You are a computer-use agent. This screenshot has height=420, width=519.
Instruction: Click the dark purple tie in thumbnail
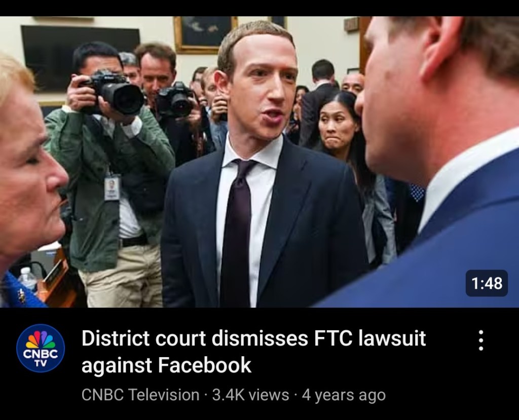point(236,232)
